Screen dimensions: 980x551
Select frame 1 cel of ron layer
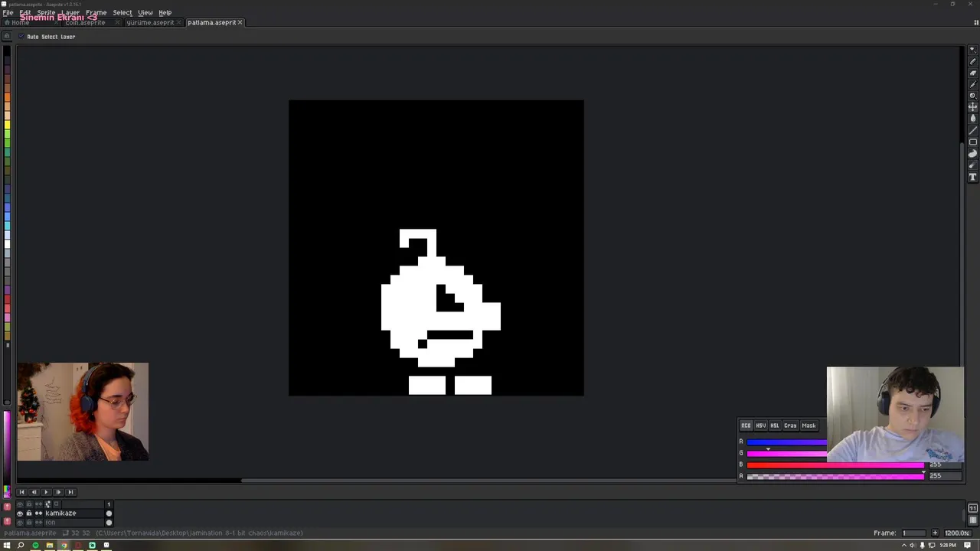tap(109, 523)
